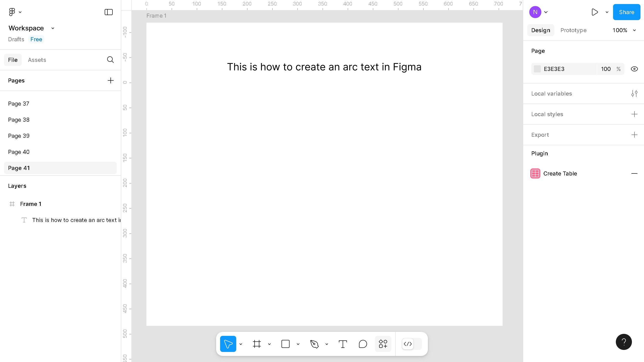Select the Frame tool
Image resolution: width=644 pixels, height=362 pixels.
257,344
